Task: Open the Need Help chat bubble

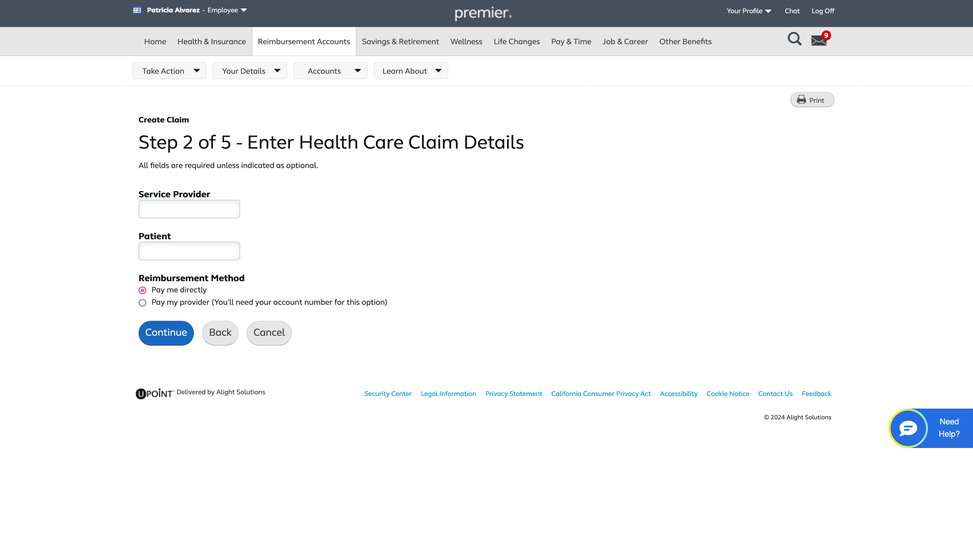Action: (908, 428)
